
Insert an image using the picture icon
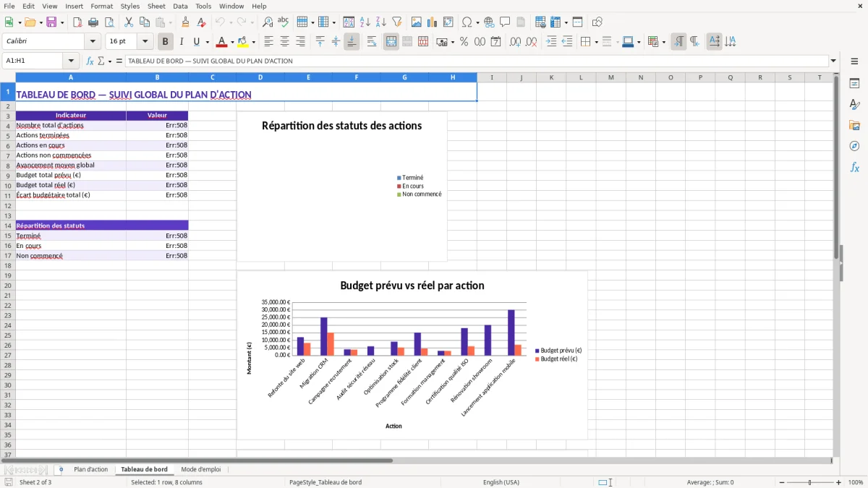(417, 22)
